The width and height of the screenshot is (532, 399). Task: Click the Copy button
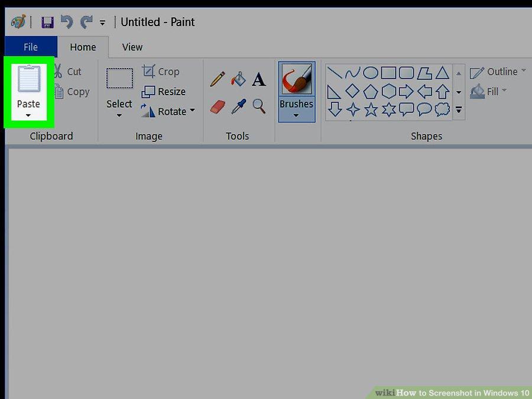72,92
